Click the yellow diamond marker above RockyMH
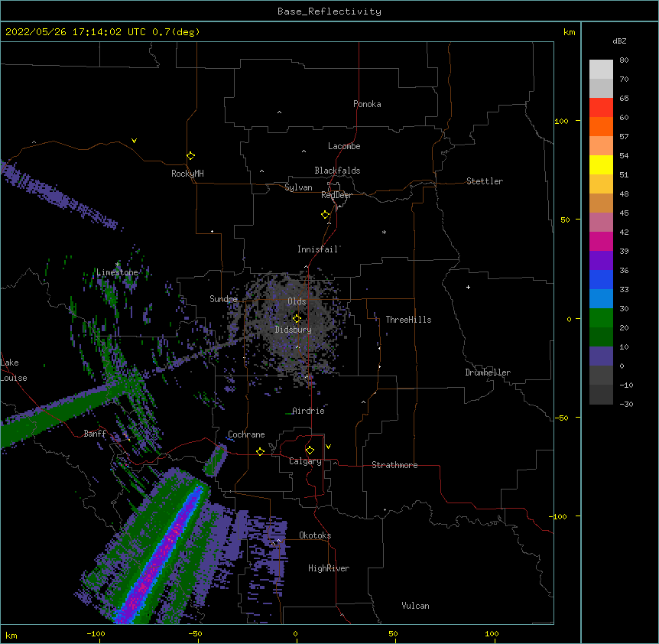Viewport: 659px width, 644px height. click(190, 156)
